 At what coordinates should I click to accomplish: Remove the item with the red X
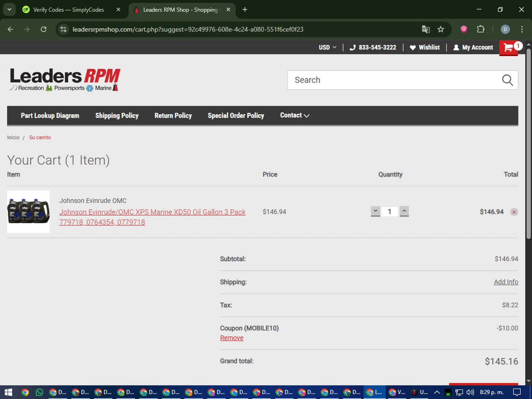coord(514,212)
